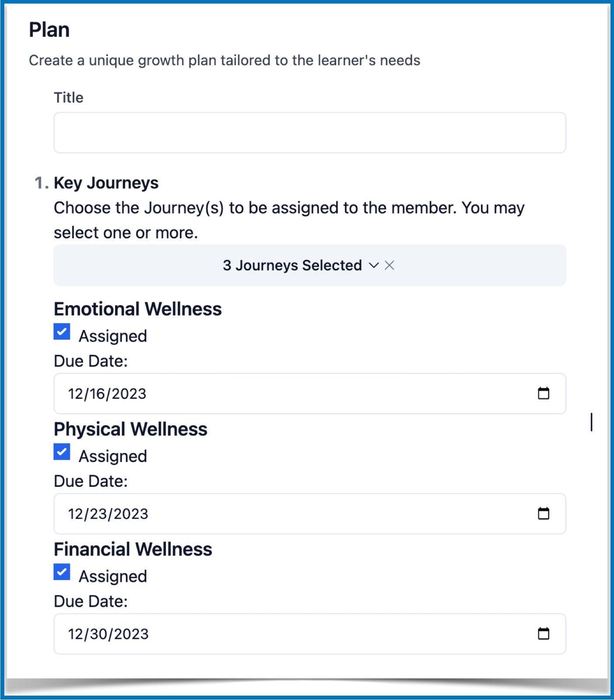Expand the journeys dropdown chevron
The image size is (614, 700).
[x=373, y=265]
